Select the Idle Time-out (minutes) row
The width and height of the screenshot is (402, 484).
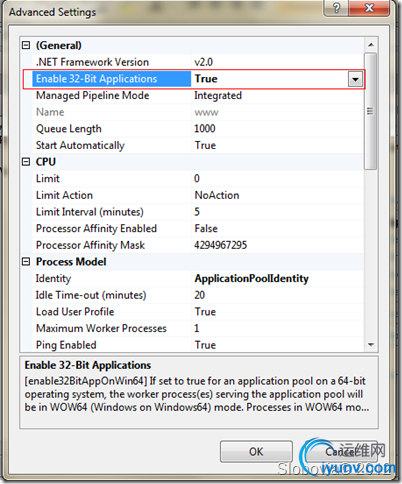tap(197, 295)
